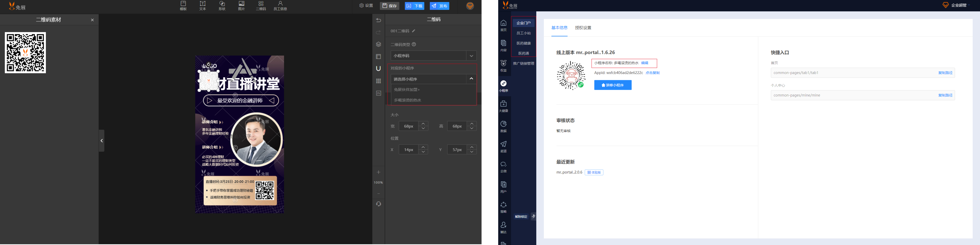Screen dimensions: 980x245
Task: Open 内容 in admin sidebar
Action: point(503,46)
